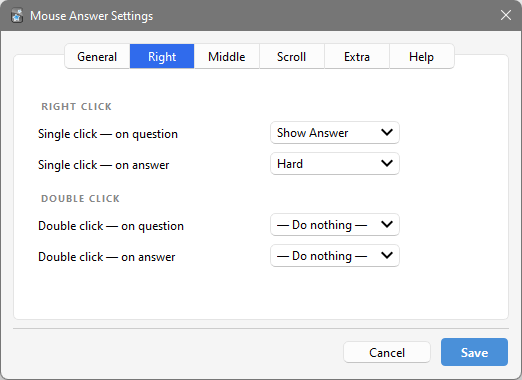Show the Help tab
This screenshot has width=522, height=380.
[421, 56]
